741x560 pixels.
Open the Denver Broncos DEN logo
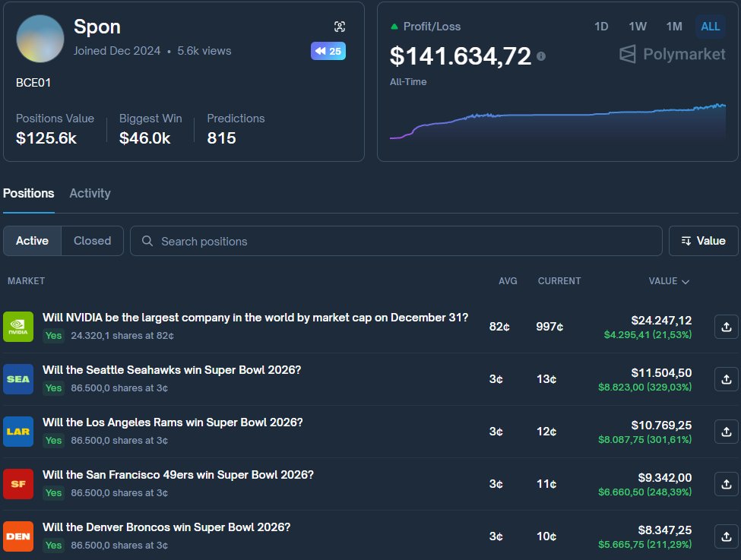(x=18, y=536)
